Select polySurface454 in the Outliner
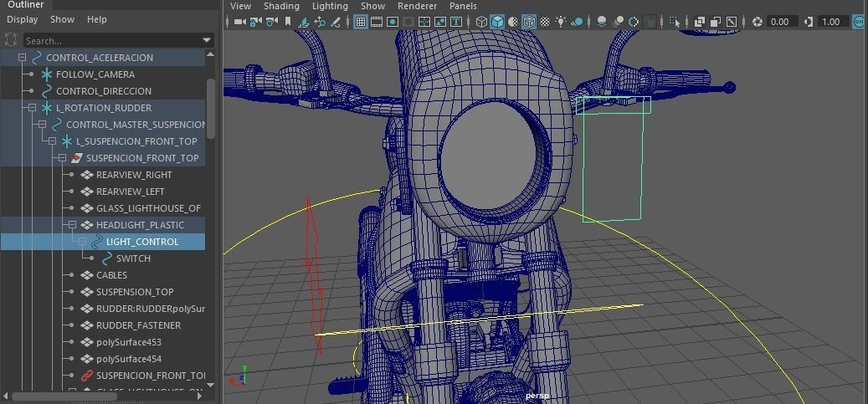868x404 pixels. pos(129,359)
